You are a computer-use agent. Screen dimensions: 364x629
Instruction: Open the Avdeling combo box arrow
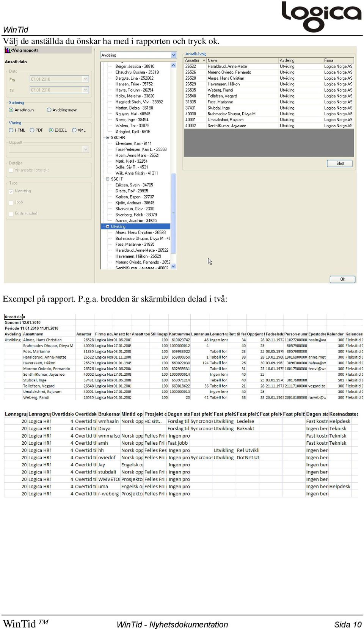pyautogui.click(x=174, y=55)
